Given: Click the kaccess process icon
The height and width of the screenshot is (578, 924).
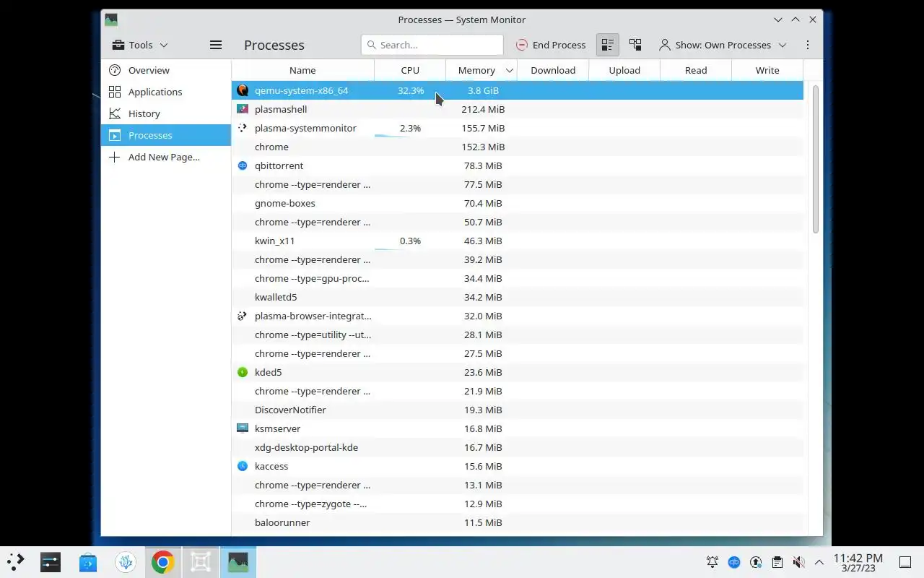Looking at the screenshot, I should (243, 466).
